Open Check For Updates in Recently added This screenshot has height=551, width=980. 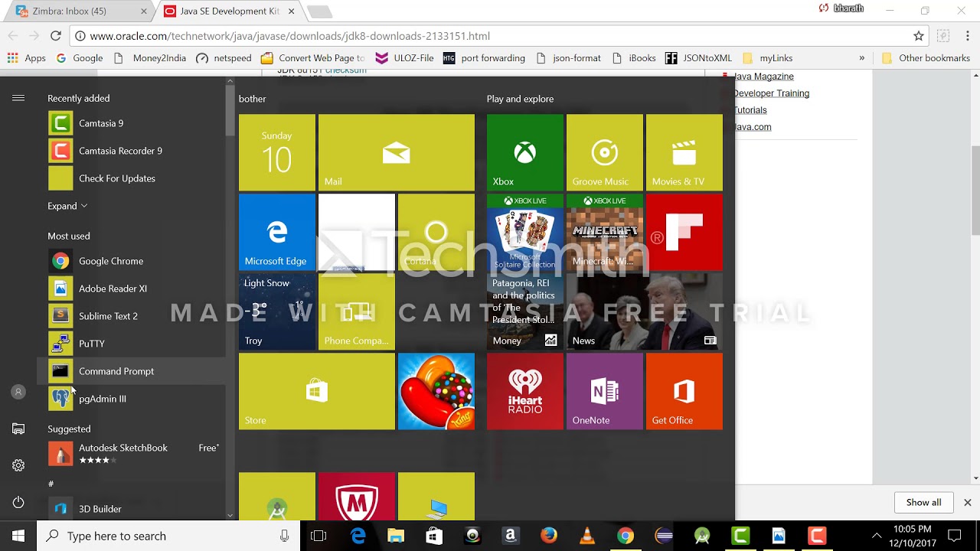[131, 178]
